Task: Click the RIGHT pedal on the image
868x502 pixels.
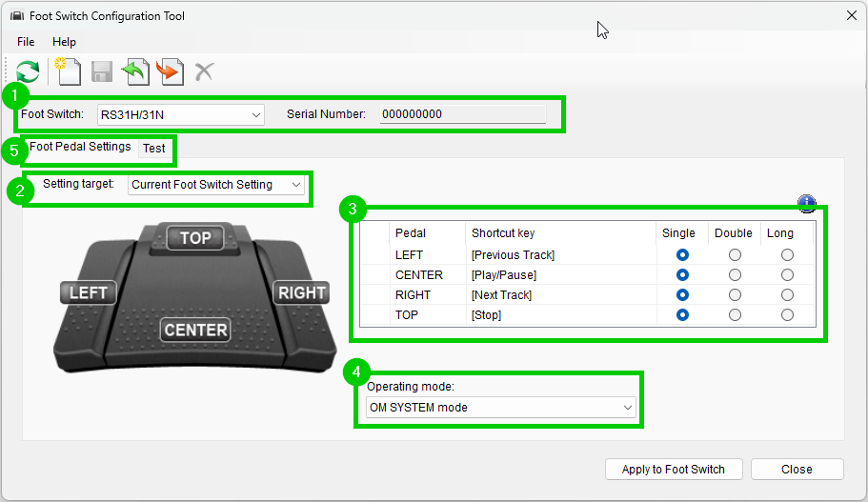Action: pyautogui.click(x=302, y=292)
